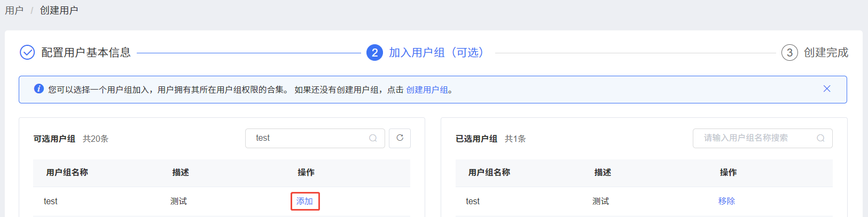This screenshot has height=217, width=868.
Task: Focus the 请输入用户组名称搜索 search field
Action: pyautogui.click(x=763, y=138)
